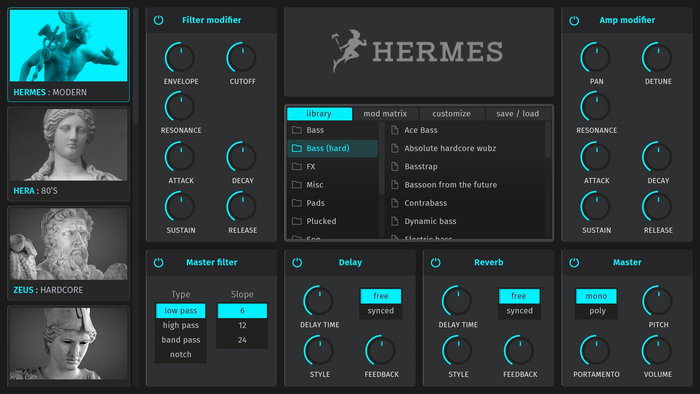
Task: Click the Filter modifier ENVELOPE knob
Action: [180, 58]
